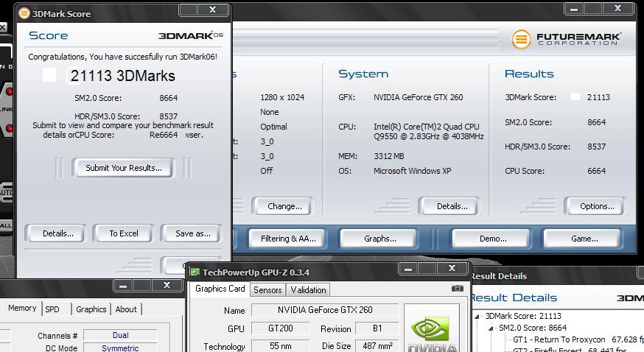Close the GPU-Z window
Screen dimensions: 644x352
[x=452, y=268]
